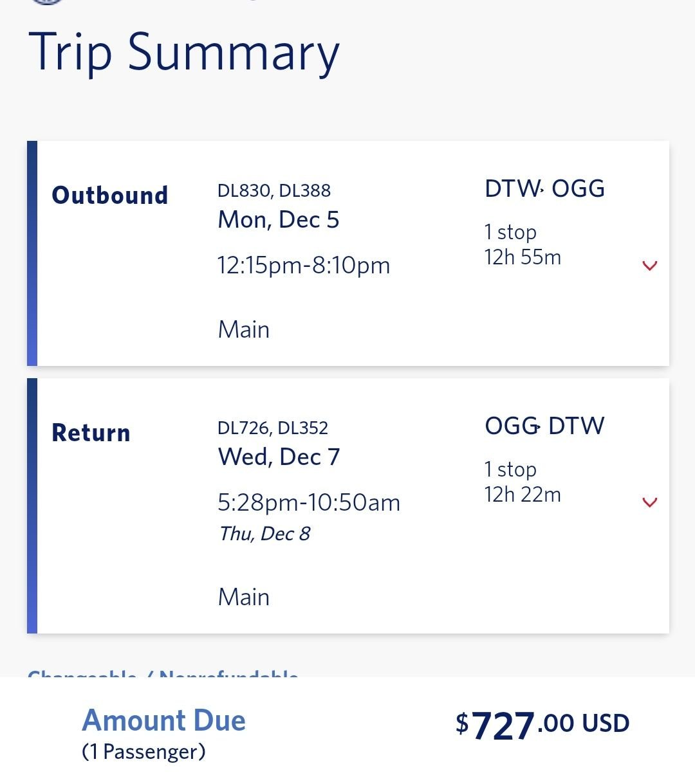
Task: Tap the $727.00 USD total price
Action: (x=542, y=725)
